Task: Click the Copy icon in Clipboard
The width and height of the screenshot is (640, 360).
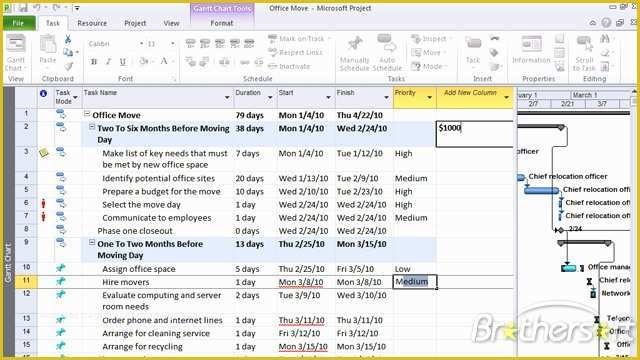Action: 68,52
